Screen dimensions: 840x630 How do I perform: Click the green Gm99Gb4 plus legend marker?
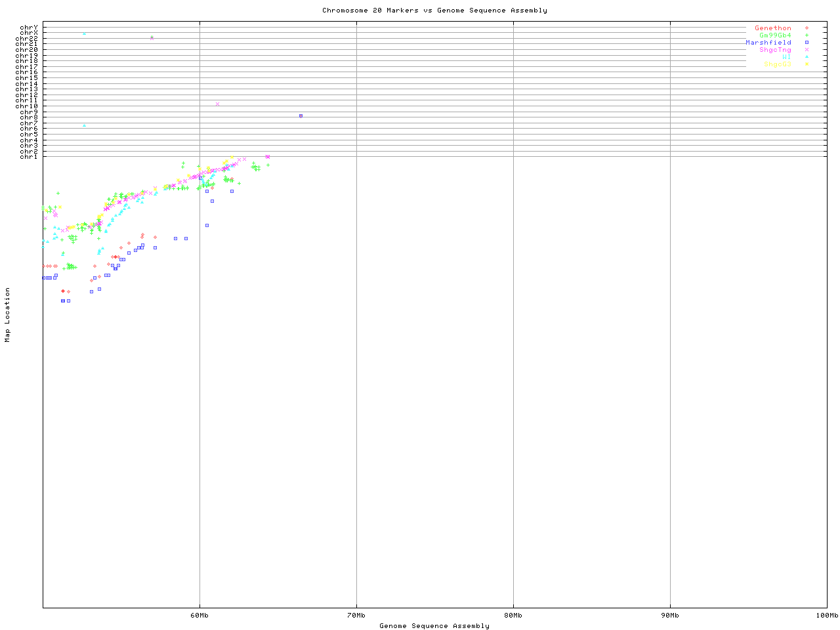807,35
